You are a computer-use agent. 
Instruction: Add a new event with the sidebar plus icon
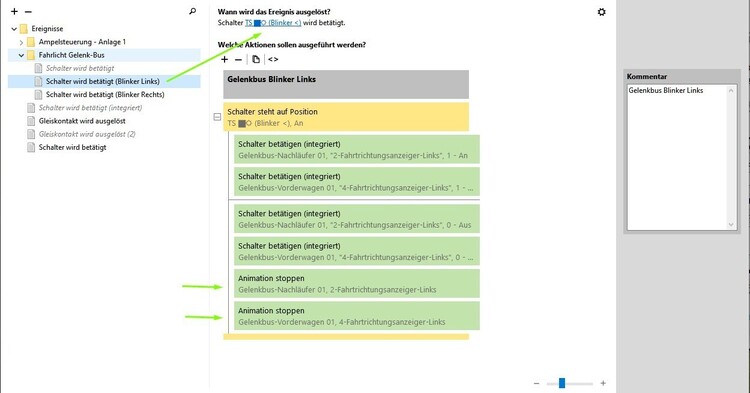(14, 11)
